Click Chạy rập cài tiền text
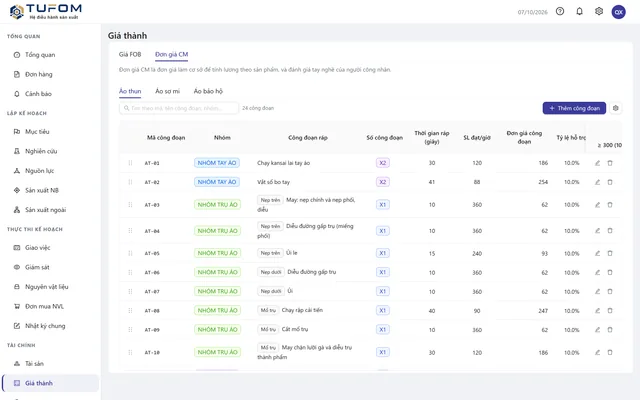Viewport: 640px width, 400px height. pyautogui.click(x=302, y=310)
